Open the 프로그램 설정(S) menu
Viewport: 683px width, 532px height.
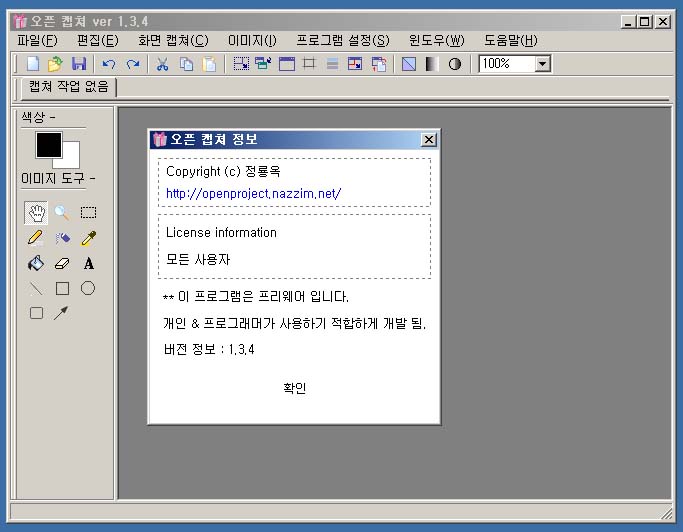click(343, 41)
